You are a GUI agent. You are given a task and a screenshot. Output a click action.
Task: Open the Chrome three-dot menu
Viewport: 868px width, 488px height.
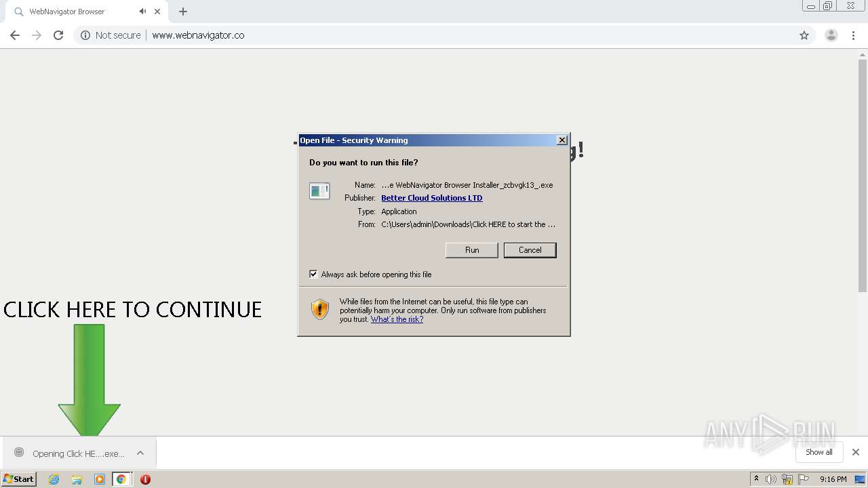854,35
